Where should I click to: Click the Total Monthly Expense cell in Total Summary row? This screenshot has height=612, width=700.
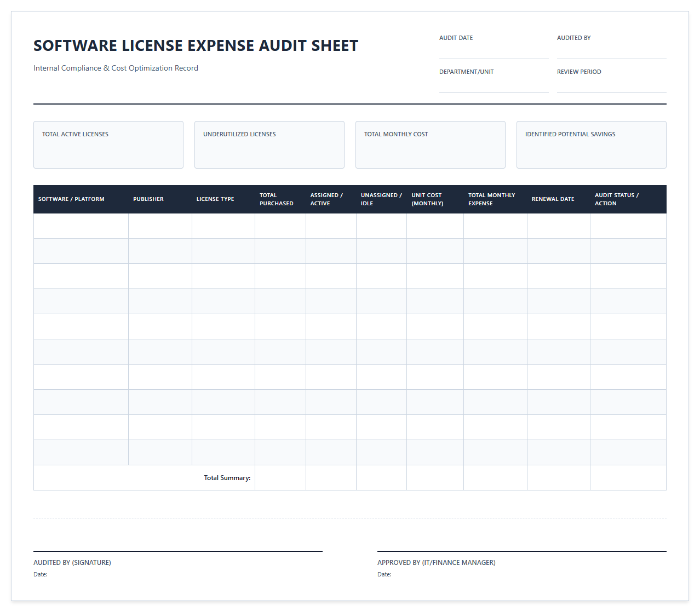tap(495, 478)
